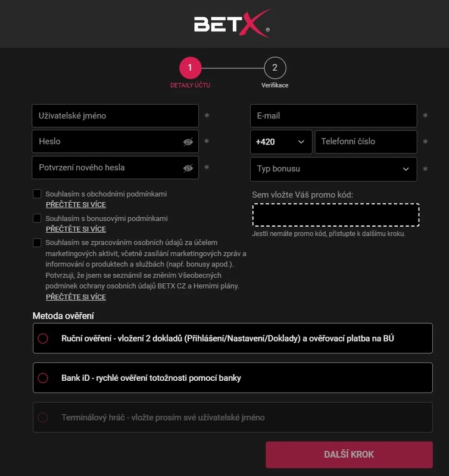The height and width of the screenshot is (476, 449).
Task: Open the +420 country code dropdown
Action: tap(280, 142)
